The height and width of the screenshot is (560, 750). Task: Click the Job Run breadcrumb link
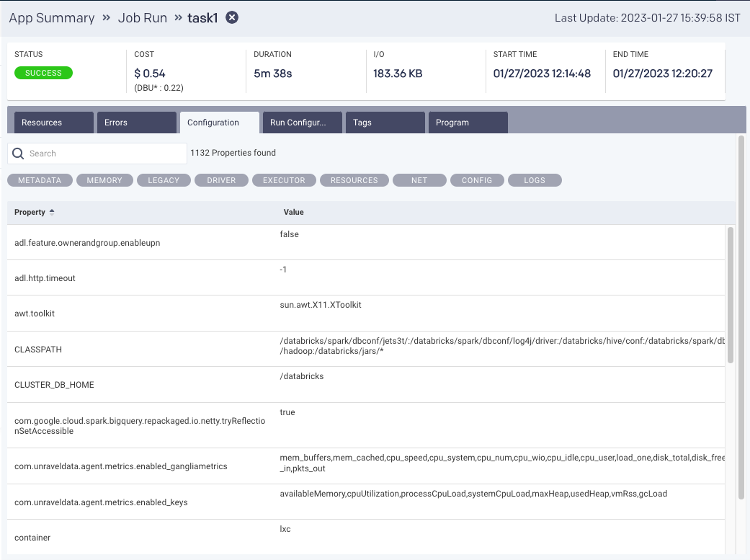[x=141, y=18]
